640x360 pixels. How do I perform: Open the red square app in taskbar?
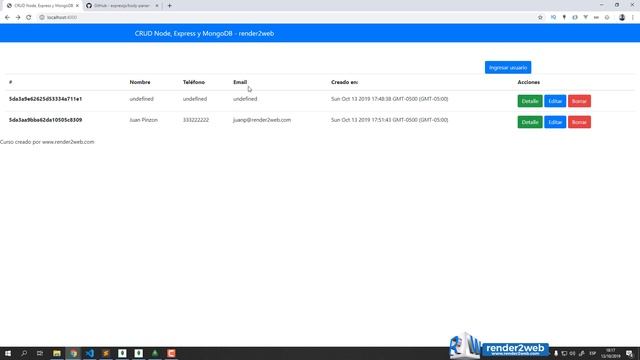171,353
